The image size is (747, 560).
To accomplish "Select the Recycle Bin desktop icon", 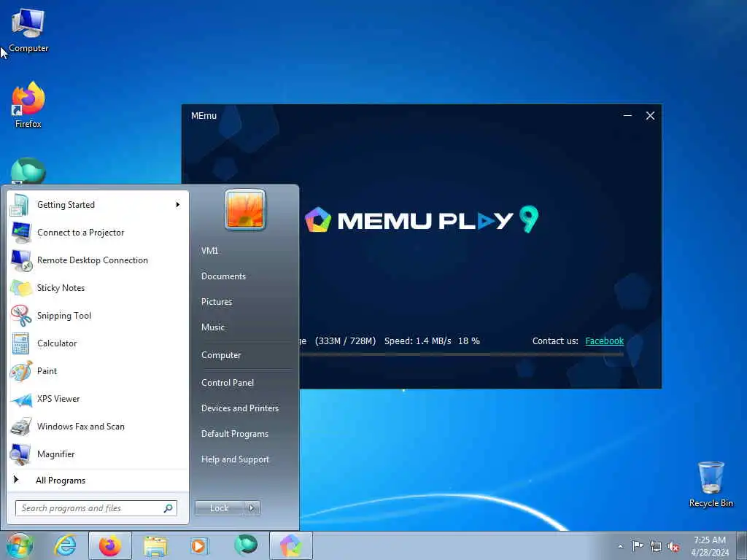I will (x=711, y=484).
